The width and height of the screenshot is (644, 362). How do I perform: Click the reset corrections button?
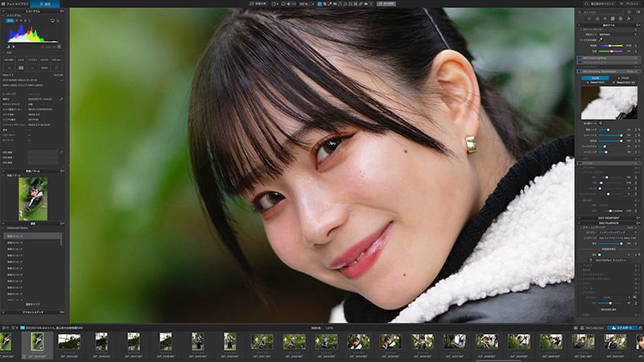pos(600,4)
